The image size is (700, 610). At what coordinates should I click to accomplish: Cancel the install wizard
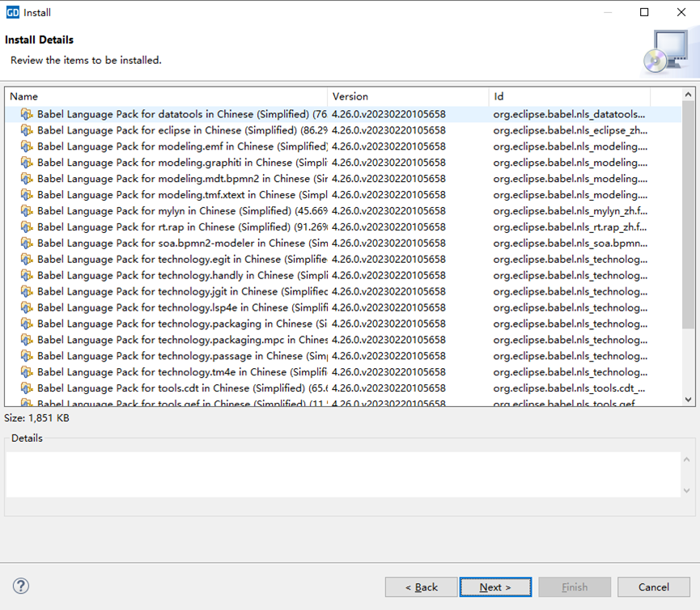(x=653, y=587)
